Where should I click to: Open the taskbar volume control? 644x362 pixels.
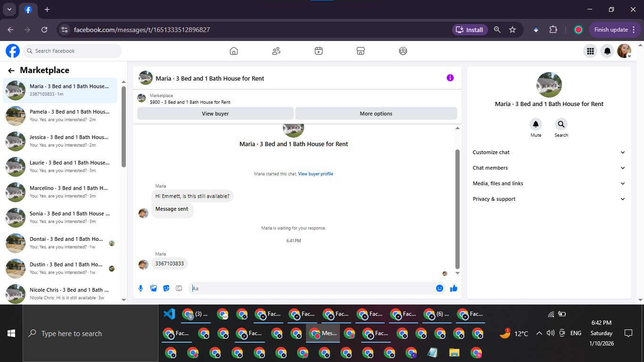(x=550, y=333)
